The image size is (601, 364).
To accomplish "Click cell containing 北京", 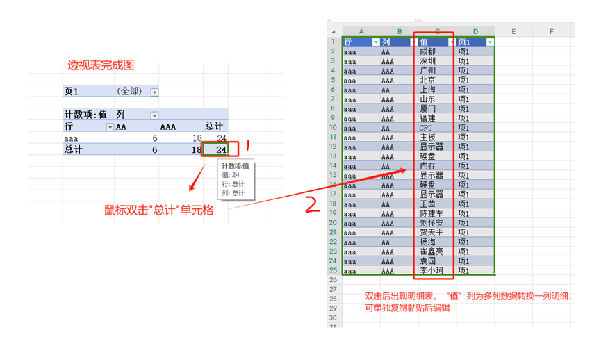I will click(437, 80).
